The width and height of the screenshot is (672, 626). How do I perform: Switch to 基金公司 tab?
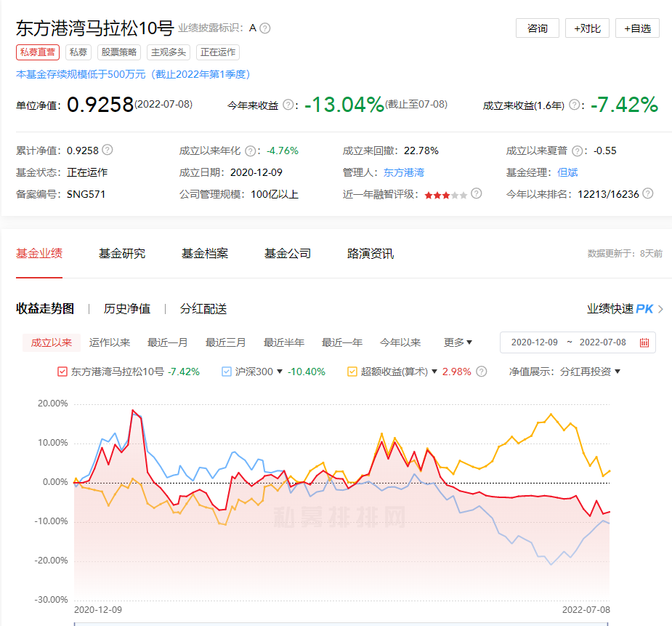tap(287, 254)
